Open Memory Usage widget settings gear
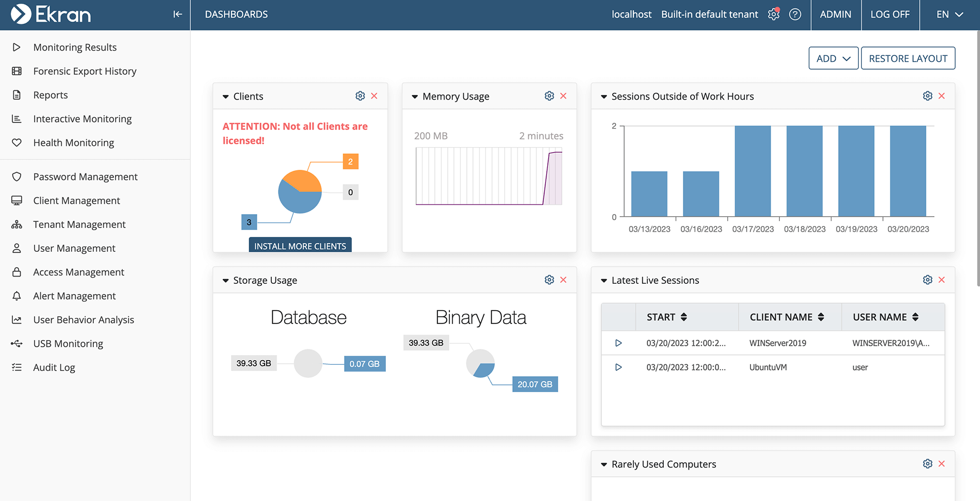This screenshot has height=501, width=980. coord(549,96)
